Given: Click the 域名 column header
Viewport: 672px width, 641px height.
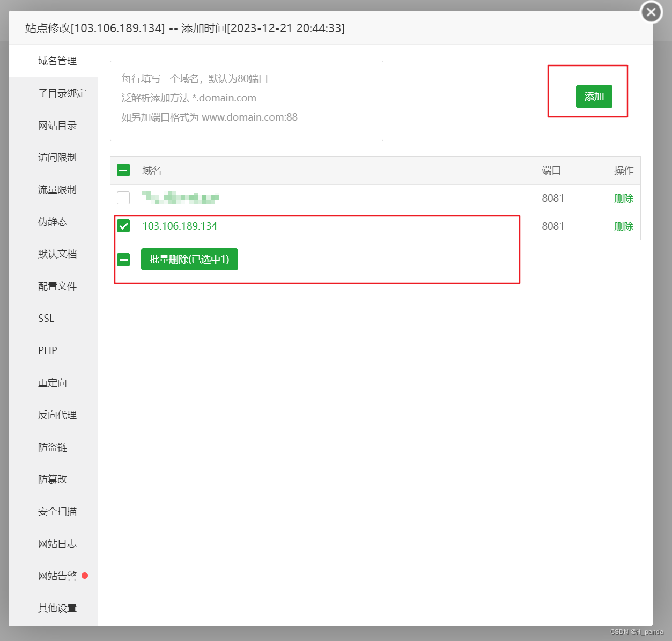Looking at the screenshot, I should point(152,171).
